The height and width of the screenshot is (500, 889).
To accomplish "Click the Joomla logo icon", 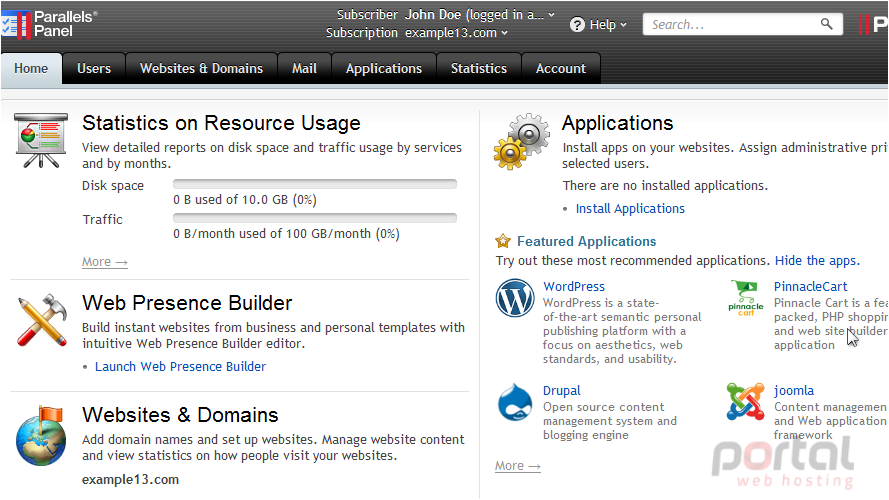I will click(745, 401).
